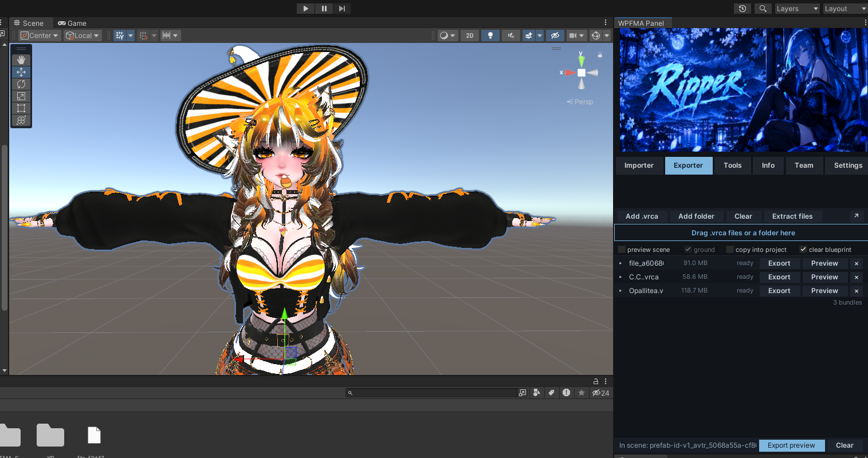This screenshot has height=458, width=868.
Task: Toggle hidden objects scene visibility button
Action: 555,35
